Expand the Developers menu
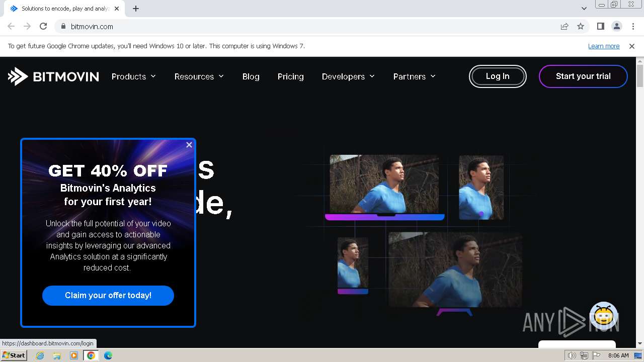This screenshot has height=362, width=644. coord(349,76)
